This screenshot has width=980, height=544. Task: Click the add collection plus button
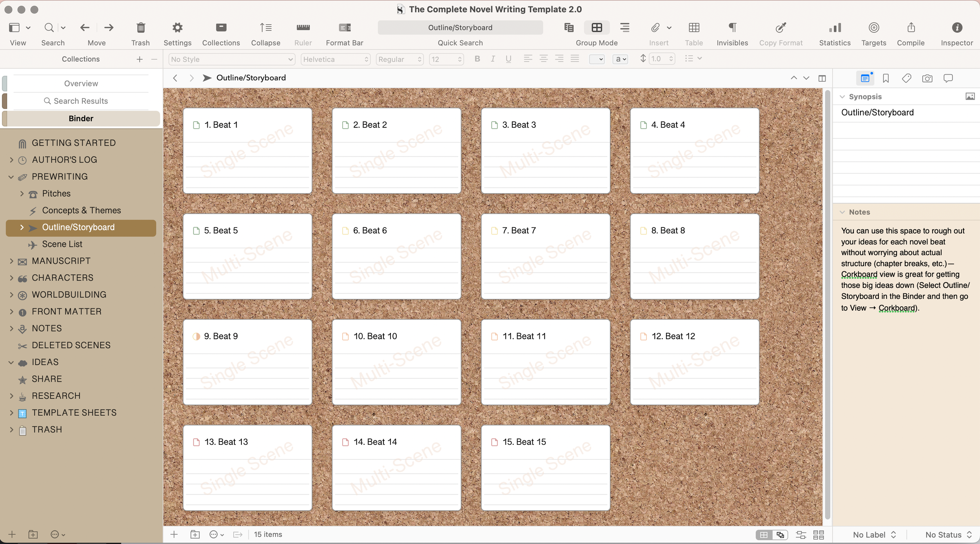click(x=140, y=59)
